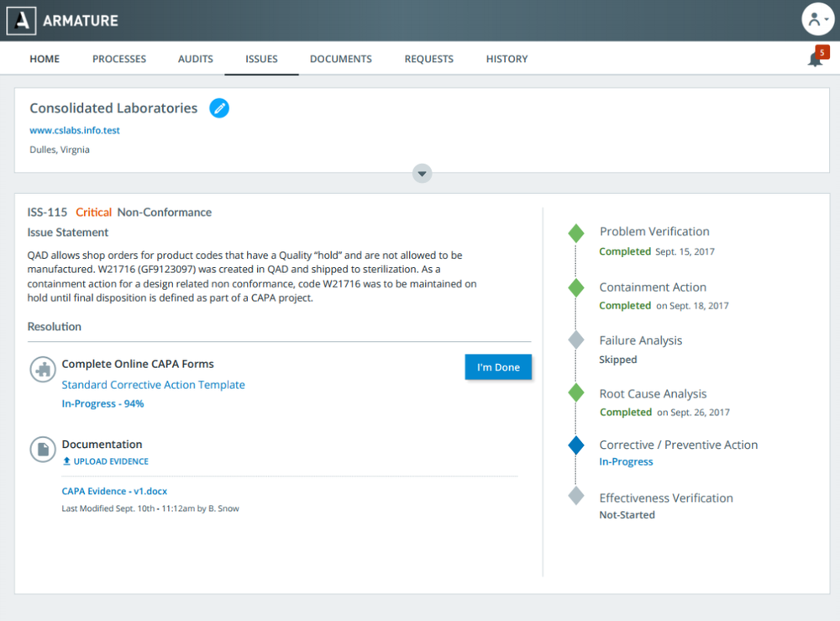840x621 pixels.
Task: Switch to the Audits tab
Action: click(196, 59)
